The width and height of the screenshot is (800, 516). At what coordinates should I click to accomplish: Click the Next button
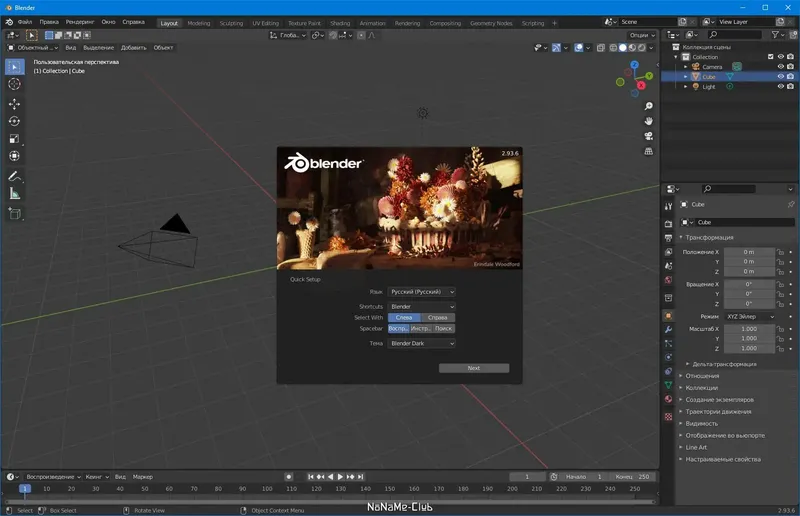[473, 368]
